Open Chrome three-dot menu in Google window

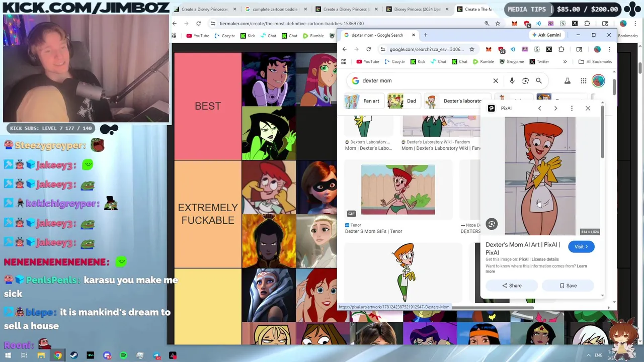[x=609, y=49]
